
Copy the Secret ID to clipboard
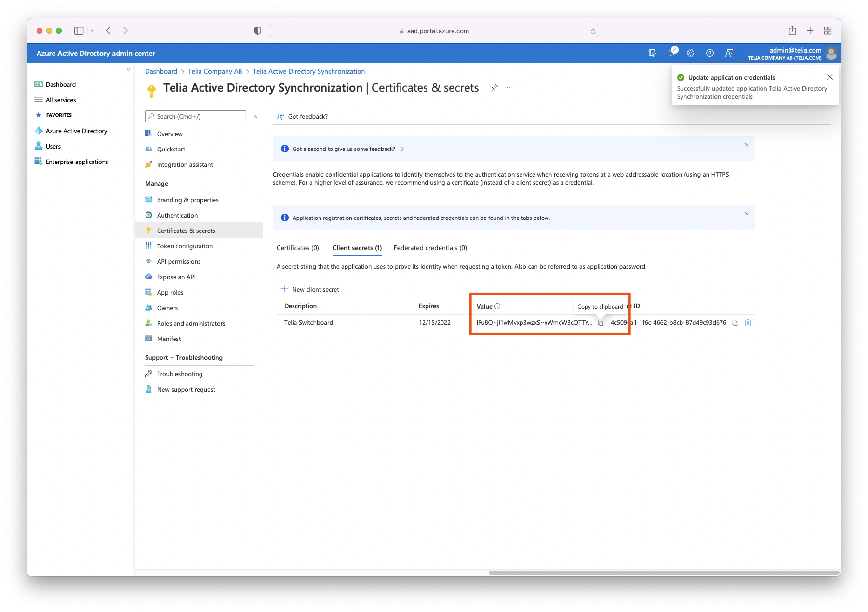[735, 323]
